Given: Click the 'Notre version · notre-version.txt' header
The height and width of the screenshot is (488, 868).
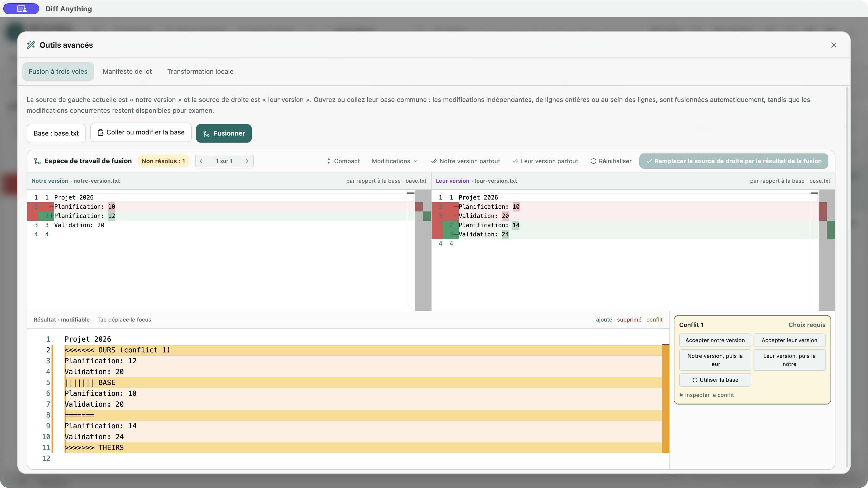Looking at the screenshot, I should tap(75, 181).
